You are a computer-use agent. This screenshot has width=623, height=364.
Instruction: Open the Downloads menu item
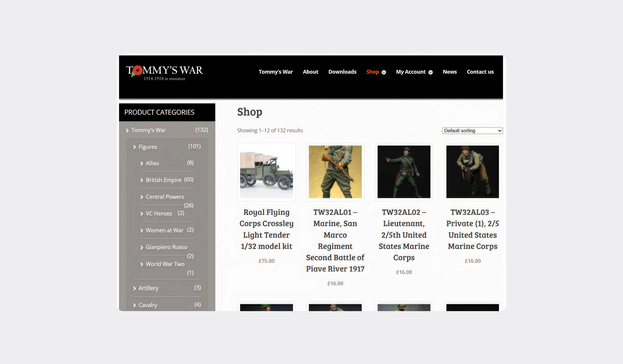pos(342,72)
